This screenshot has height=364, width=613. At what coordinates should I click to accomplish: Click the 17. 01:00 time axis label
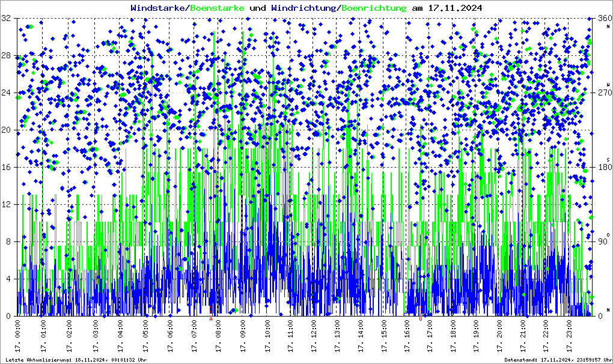pyautogui.click(x=43, y=336)
